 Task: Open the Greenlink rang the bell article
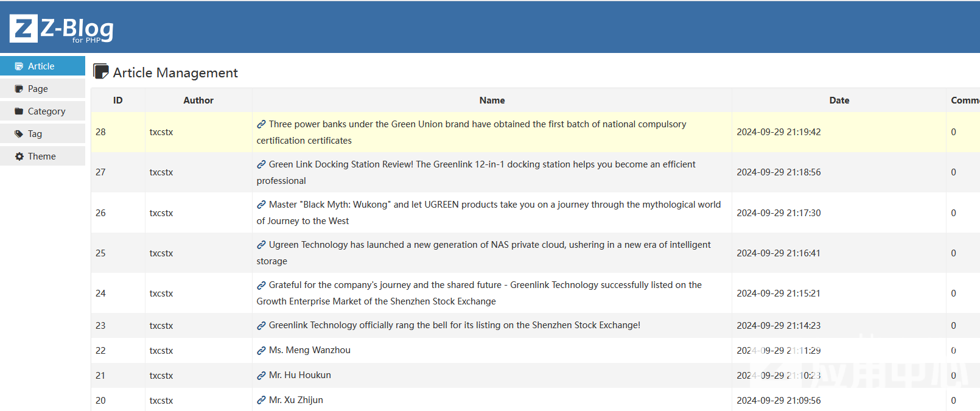(x=455, y=325)
